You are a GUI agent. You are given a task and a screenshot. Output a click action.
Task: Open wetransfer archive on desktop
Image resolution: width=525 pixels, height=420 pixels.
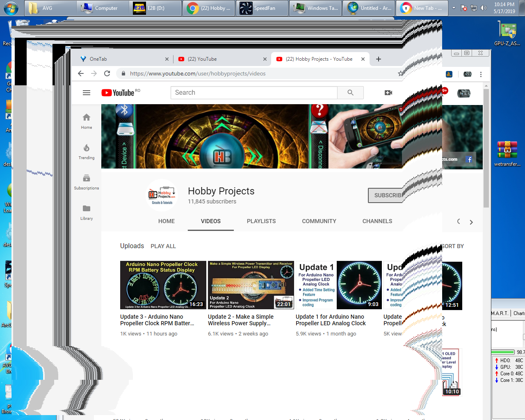click(507, 153)
